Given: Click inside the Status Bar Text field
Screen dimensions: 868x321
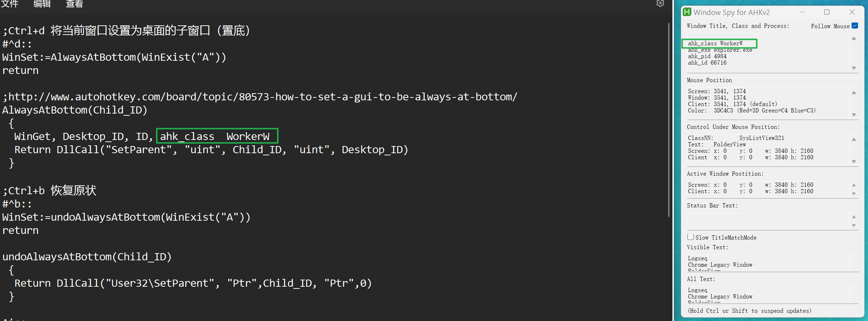Looking at the screenshot, I should 767,221.
